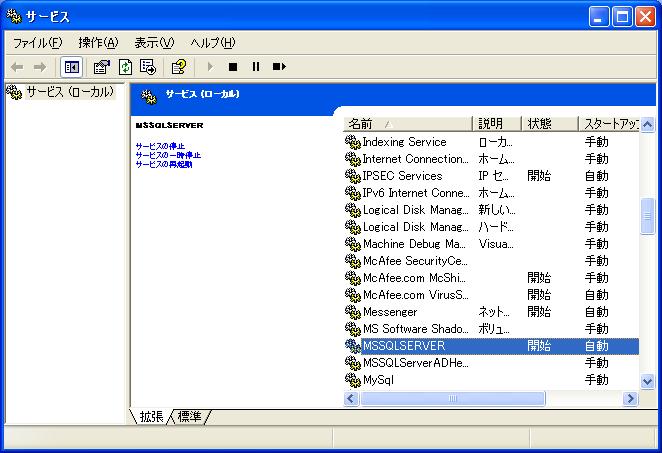Viewport: 662px width, 453px height.
Task: Click the horizontal scroll left arrow
Action: (351, 399)
